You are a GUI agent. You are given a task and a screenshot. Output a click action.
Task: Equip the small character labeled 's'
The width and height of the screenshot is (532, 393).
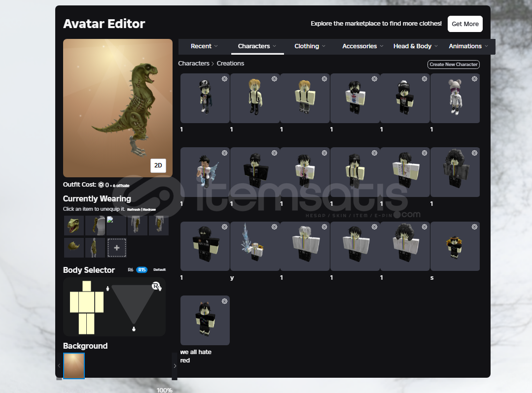point(455,246)
